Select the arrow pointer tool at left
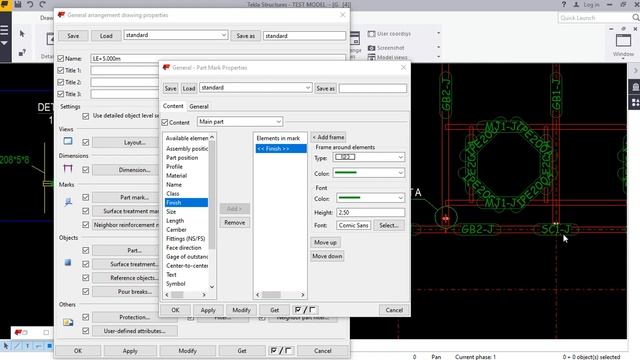This screenshot has height=360, width=640. click(22, 34)
